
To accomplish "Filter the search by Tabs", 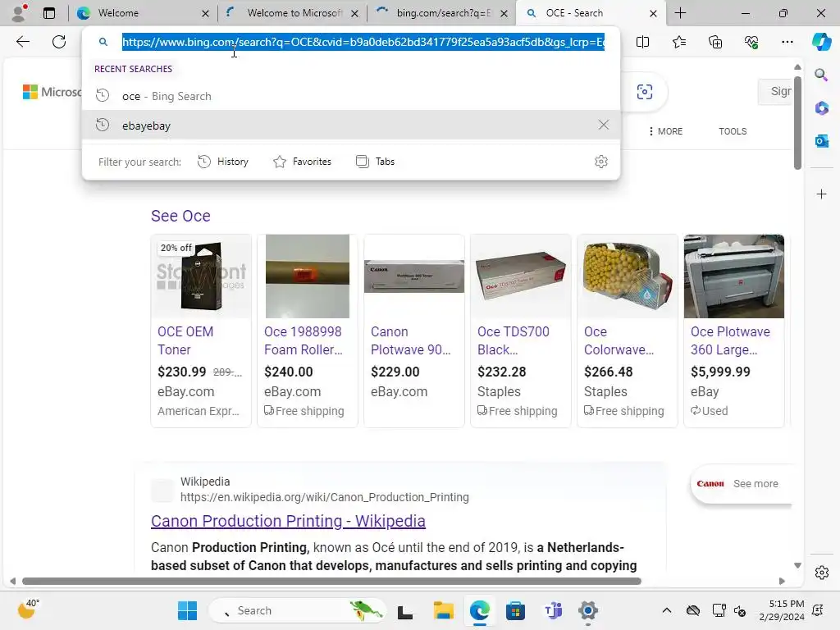I will tap(375, 162).
